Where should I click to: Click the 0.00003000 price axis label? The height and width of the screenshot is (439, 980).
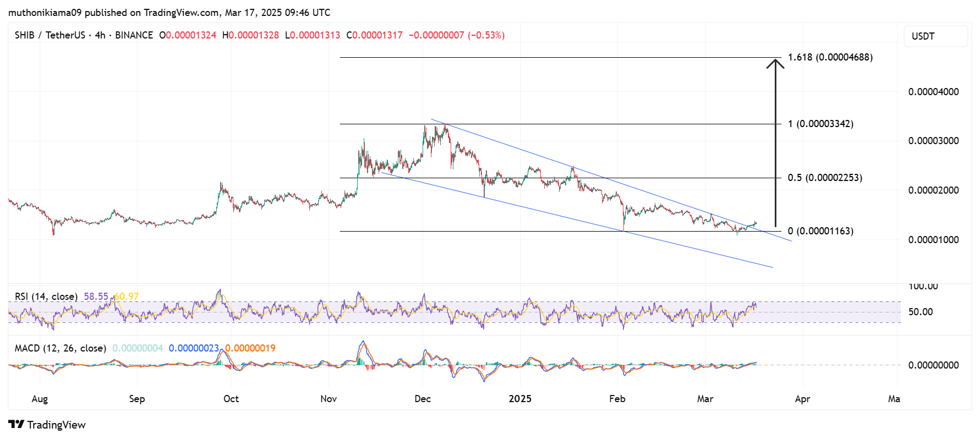coord(934,141)
